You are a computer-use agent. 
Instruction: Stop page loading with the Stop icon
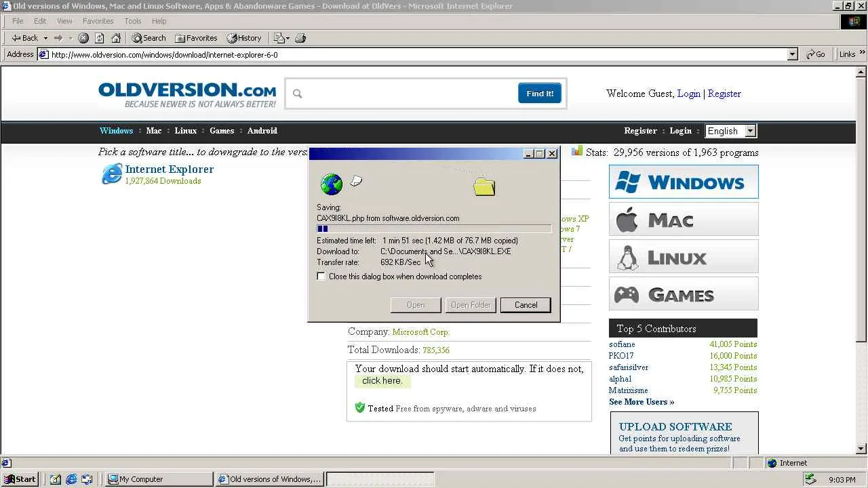tap(83, 38)
